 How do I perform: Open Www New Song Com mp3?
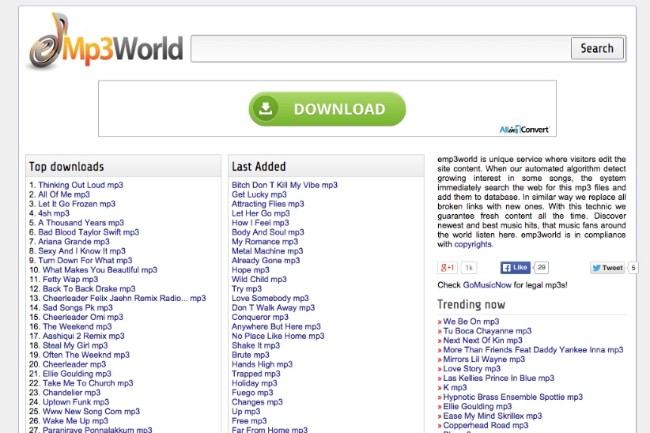tap(91, 411)
